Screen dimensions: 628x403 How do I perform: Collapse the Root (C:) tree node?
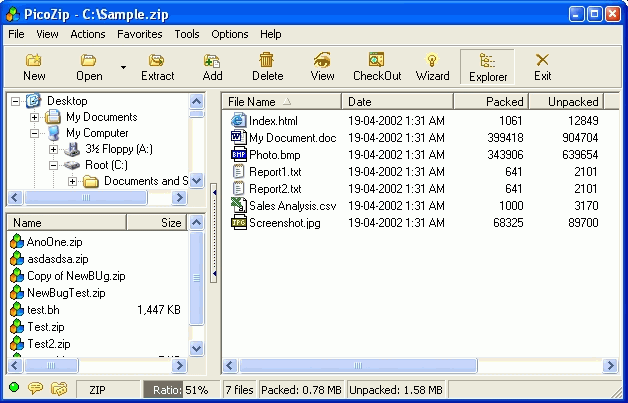(53, 165)
